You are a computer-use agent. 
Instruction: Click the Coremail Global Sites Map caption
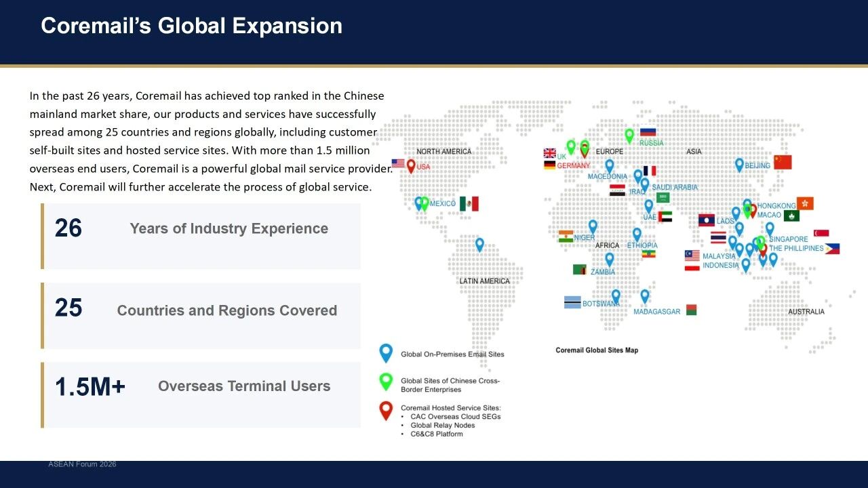click(597, 350)
